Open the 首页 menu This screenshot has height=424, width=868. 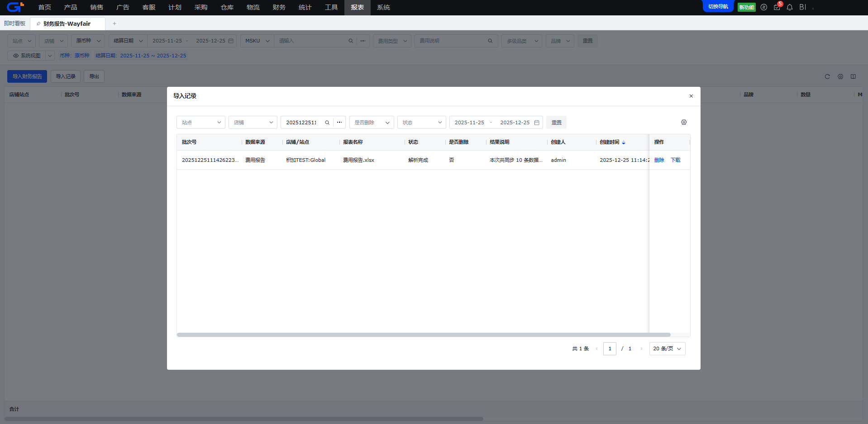pyautogui.click(x=45, y=7)
